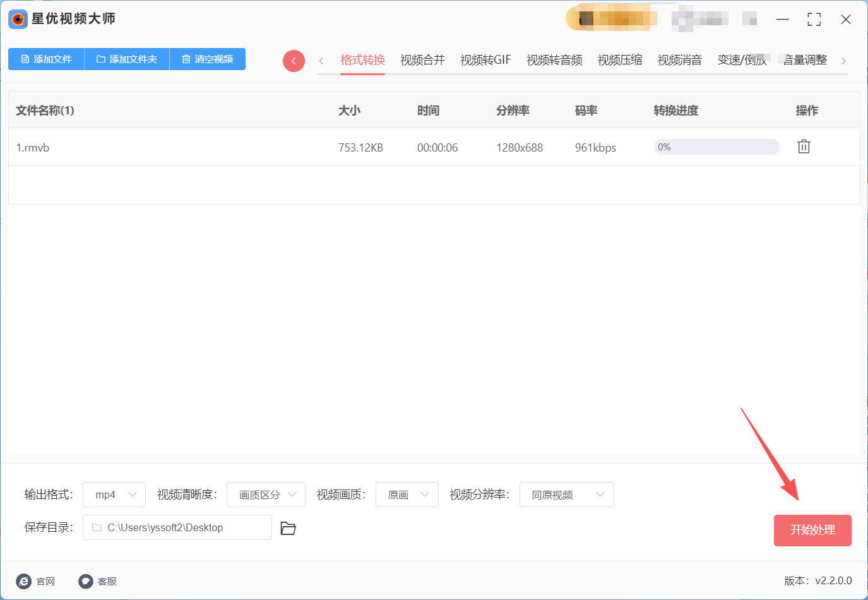Expand the 视频分辨率 同原视频 dropdown
The image size is (868, 600).
point(566,495)
